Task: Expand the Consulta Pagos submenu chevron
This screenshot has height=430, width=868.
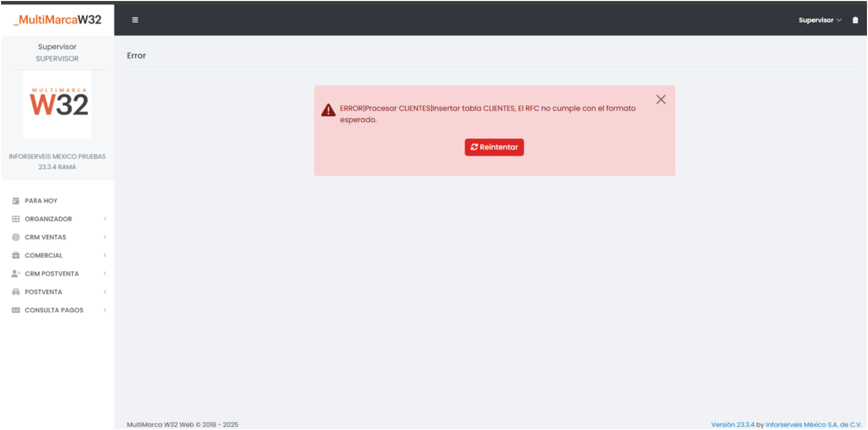Action: (x=105, y=310)
